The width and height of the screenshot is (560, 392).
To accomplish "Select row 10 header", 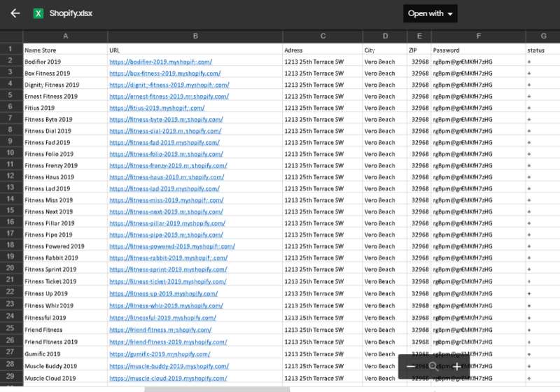I will [11, 153].
